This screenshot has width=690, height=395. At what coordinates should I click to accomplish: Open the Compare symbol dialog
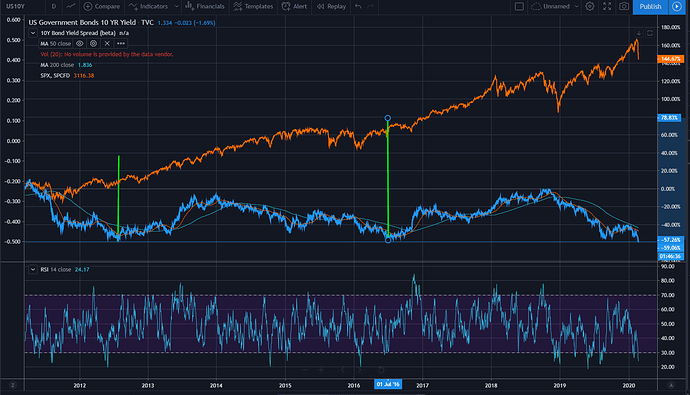coord(102,6)
